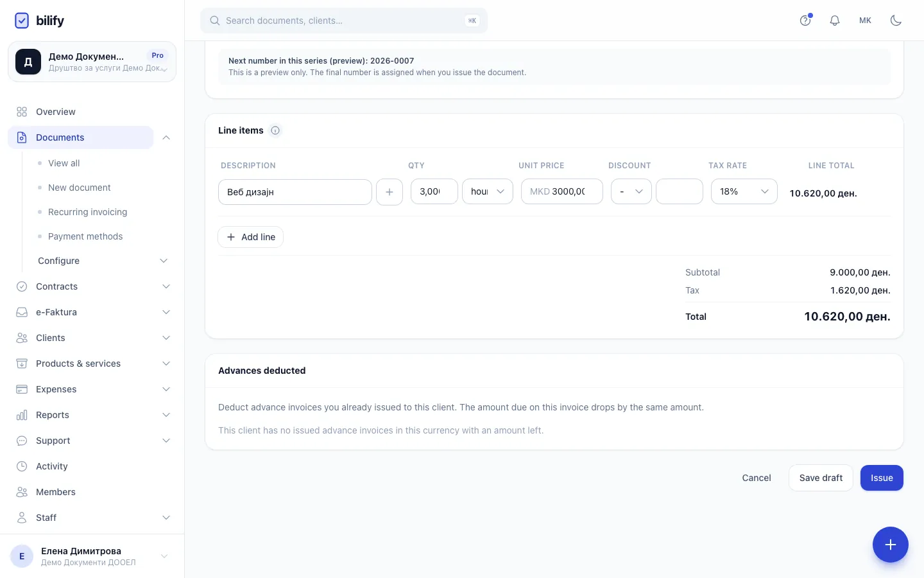Open the MK user avatar menu
924x578 pixels.
(865, 21)
